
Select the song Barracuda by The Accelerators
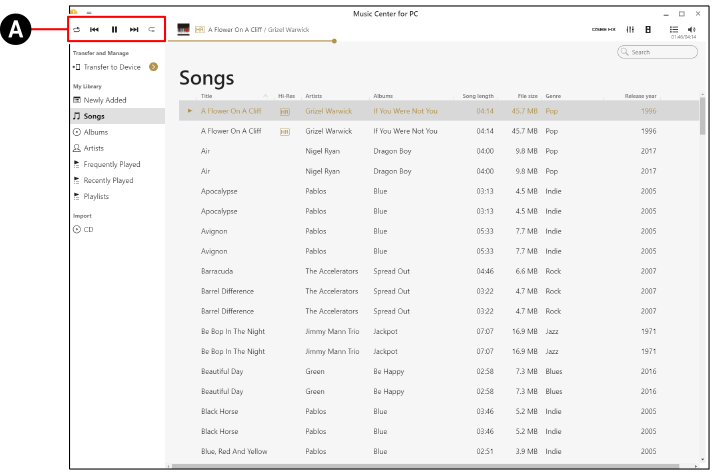(216, 271)
